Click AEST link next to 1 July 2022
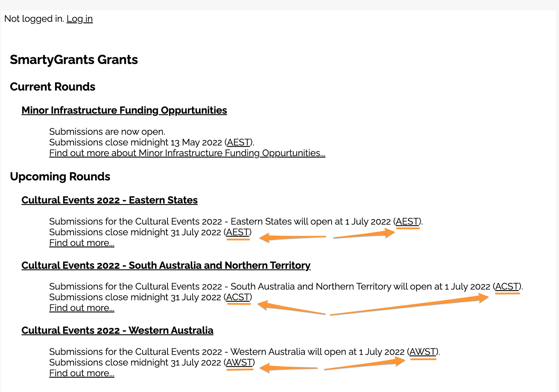Screen dimensions: 559x392 tap(407, 221)
